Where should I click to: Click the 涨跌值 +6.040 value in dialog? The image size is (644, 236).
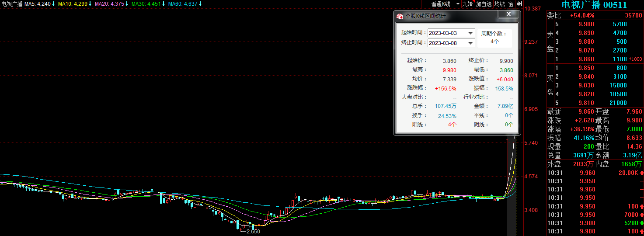(505, 79)
